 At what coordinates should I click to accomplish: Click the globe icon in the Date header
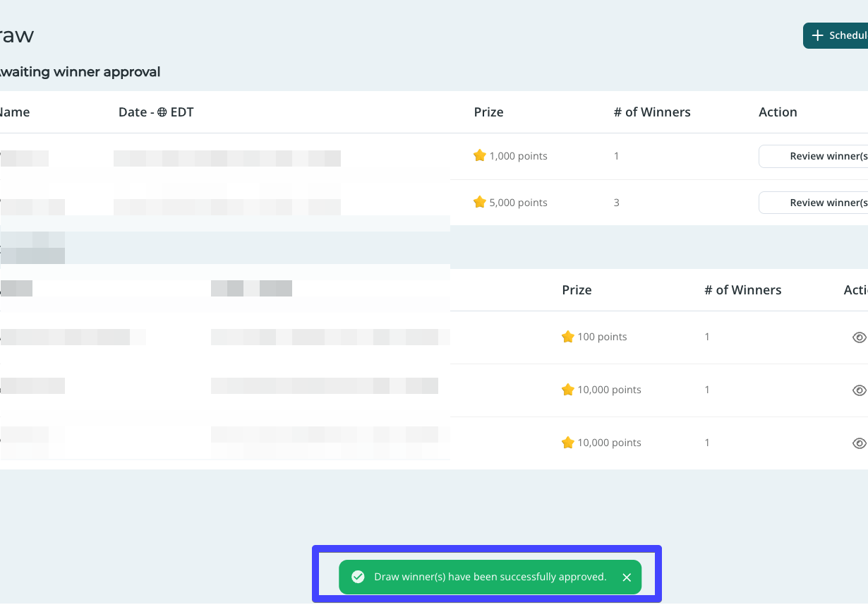162,112
